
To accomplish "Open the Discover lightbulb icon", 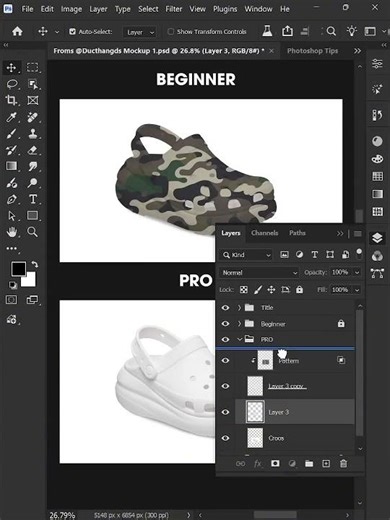I will coord(351,31).
